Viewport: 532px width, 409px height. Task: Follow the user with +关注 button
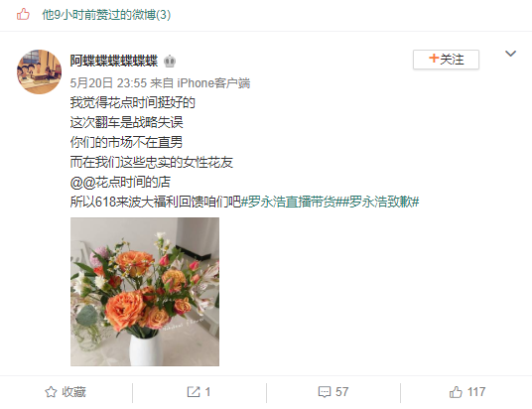click(x=446, y=60)
